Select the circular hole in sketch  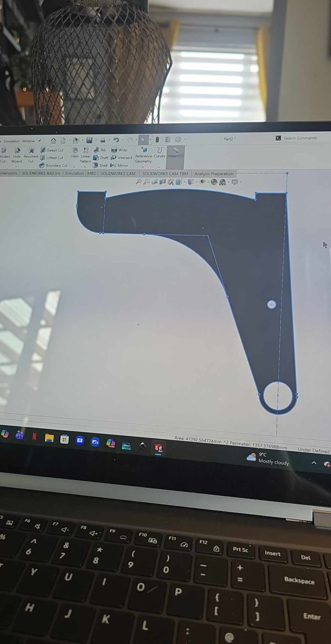pyautogui.click(x=278, y=396)
